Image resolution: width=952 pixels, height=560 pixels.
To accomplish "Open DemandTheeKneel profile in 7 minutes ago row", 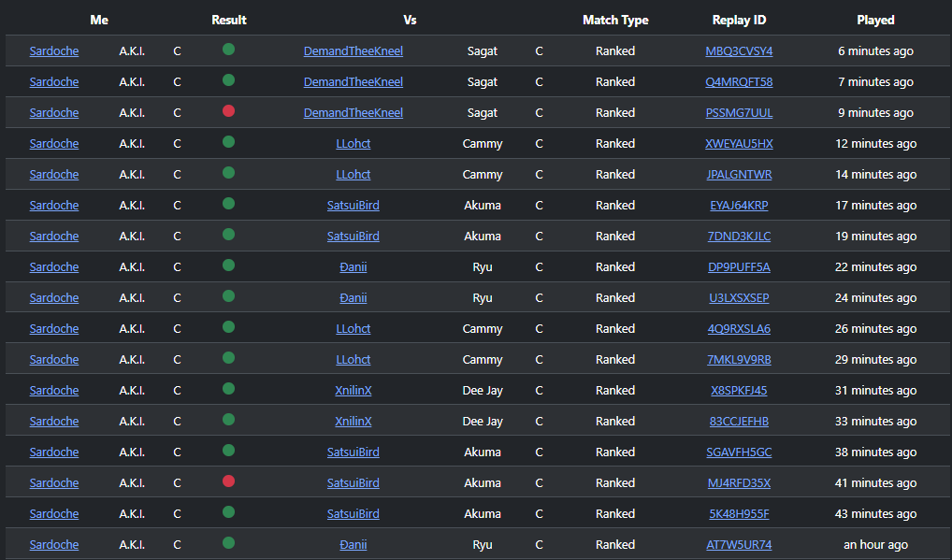I will point(353,82).
